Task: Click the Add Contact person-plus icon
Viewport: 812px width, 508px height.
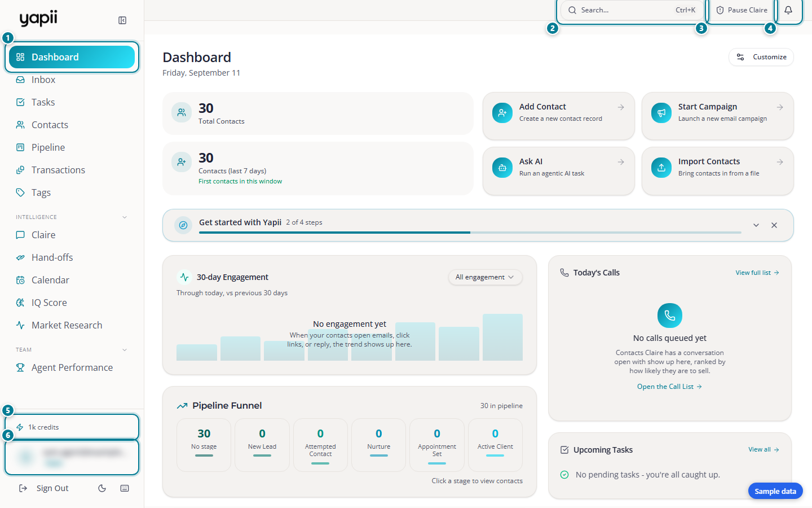Action: click(502, 113)
